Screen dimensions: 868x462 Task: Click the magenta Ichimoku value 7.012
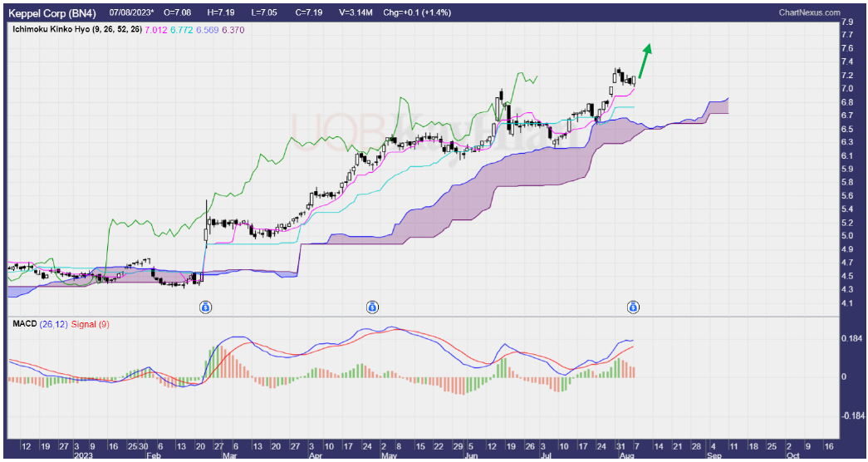tap(155, 30)
